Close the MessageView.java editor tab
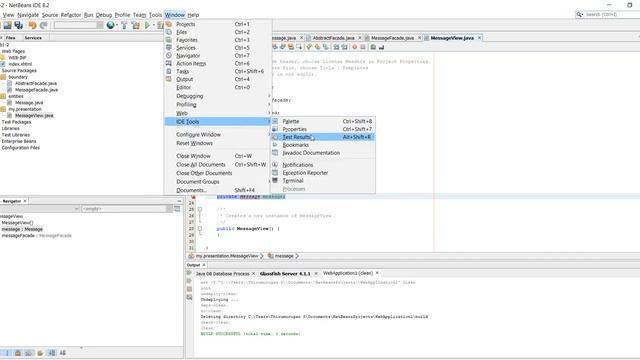Viewport: 640px width, 360px height. click(x=480, y=38)
